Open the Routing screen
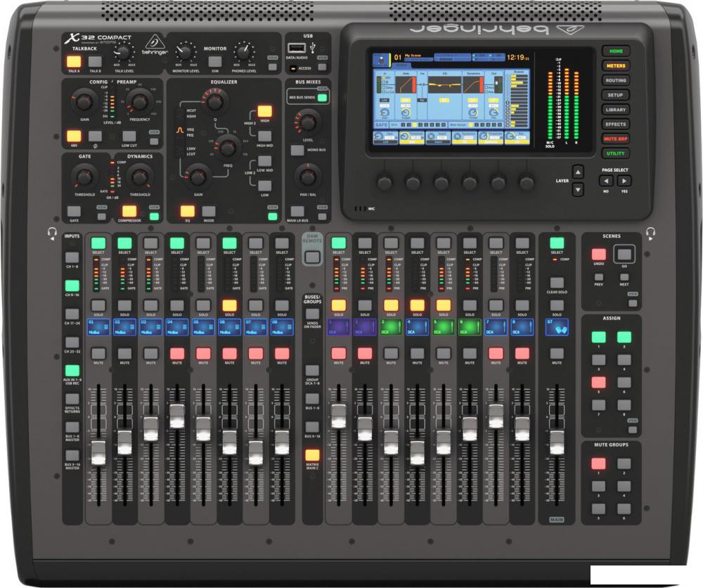Image resolution: width=703 pixels, height=588 pixels. point(615,81)
